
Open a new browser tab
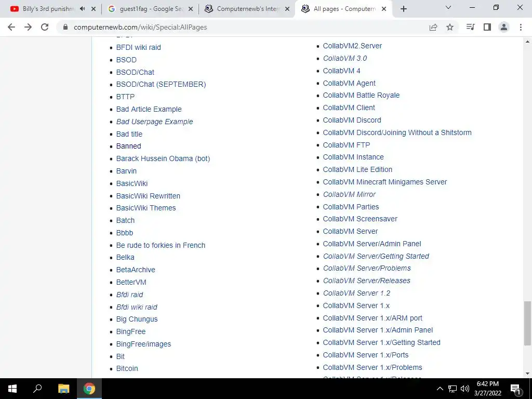(x=403, y=9)
